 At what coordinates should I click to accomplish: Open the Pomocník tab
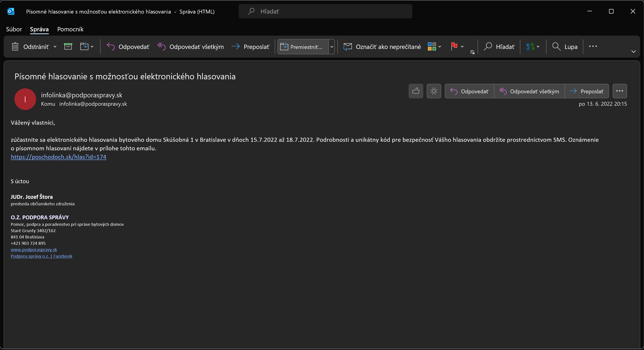tap(70, 29)
